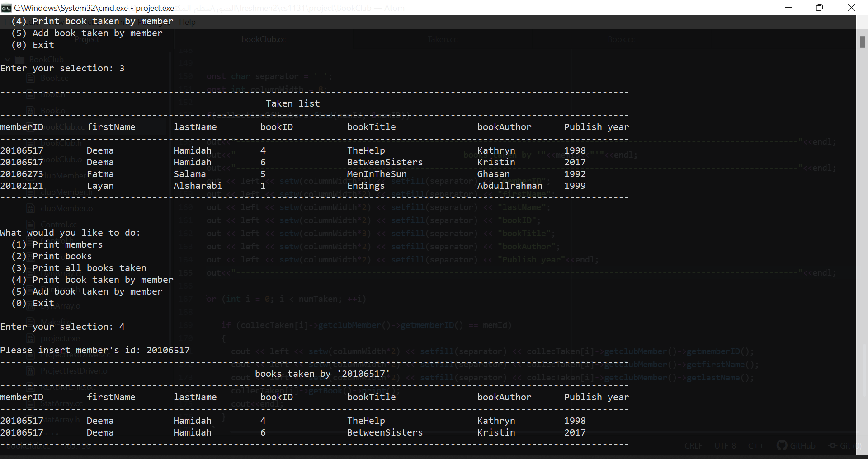Image resolution: width=868 pixels, height=459 pixels.
Task: Click the vertical scrollbar thumb
Action: [862, 42]
